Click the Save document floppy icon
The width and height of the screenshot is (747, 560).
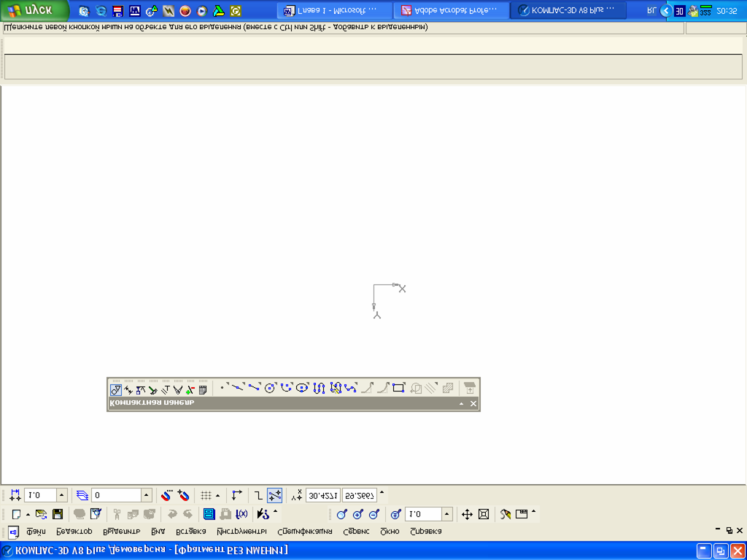tap(58, 514)
